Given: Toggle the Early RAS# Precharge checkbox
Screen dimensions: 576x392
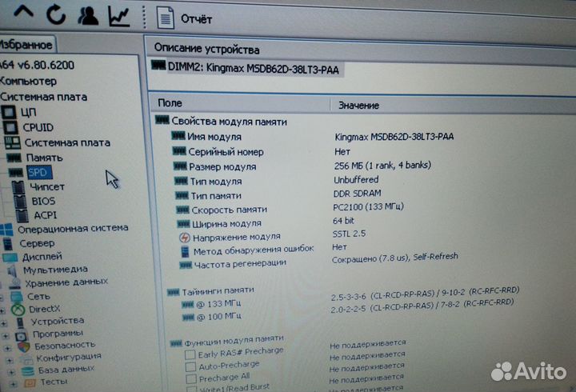Looking at the screenshot, I should (190, 355).
